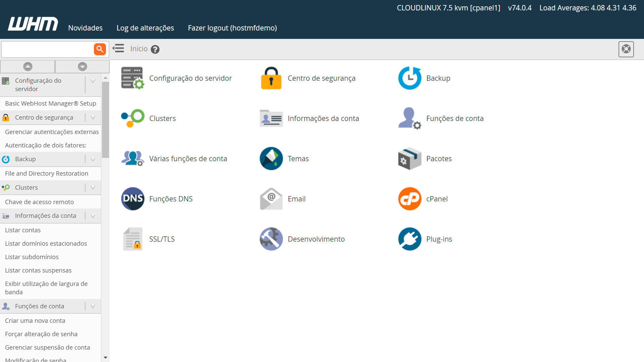Collapse the Backup sidebar section chevron
Screen dimensions: 644x362
93,159
